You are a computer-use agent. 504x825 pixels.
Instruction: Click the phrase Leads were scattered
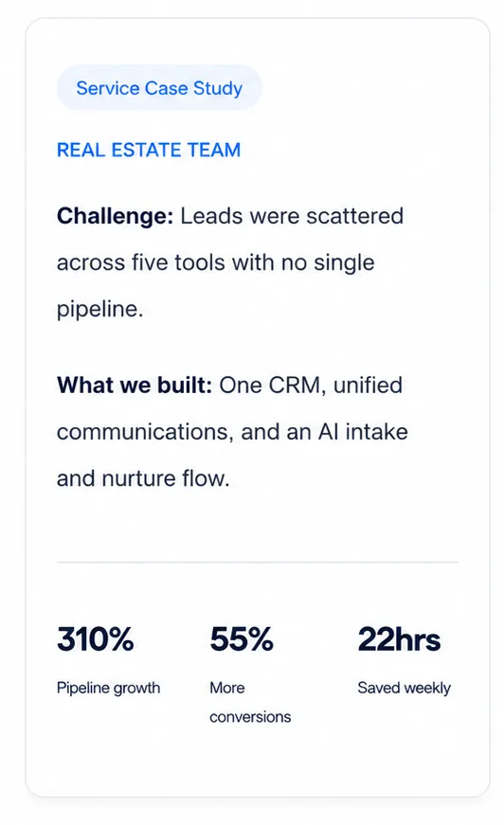pyautogui.click(x=292, y=216)
